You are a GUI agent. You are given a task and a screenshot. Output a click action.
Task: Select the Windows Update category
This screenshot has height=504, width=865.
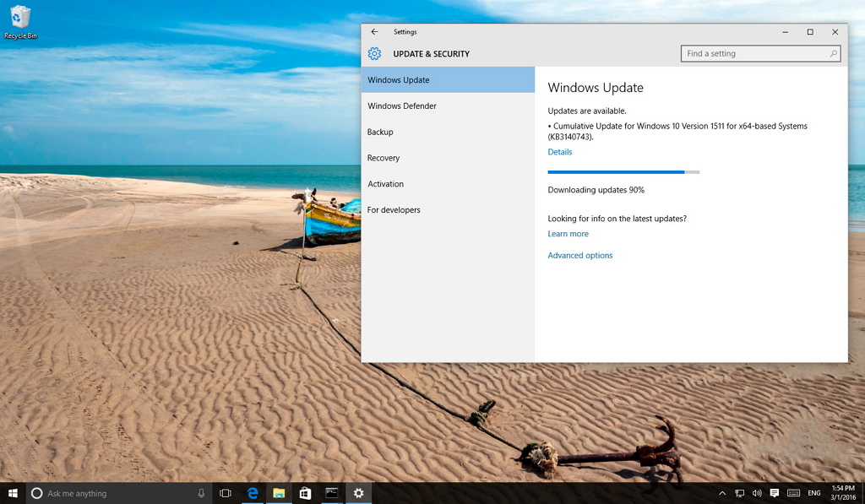448,80
